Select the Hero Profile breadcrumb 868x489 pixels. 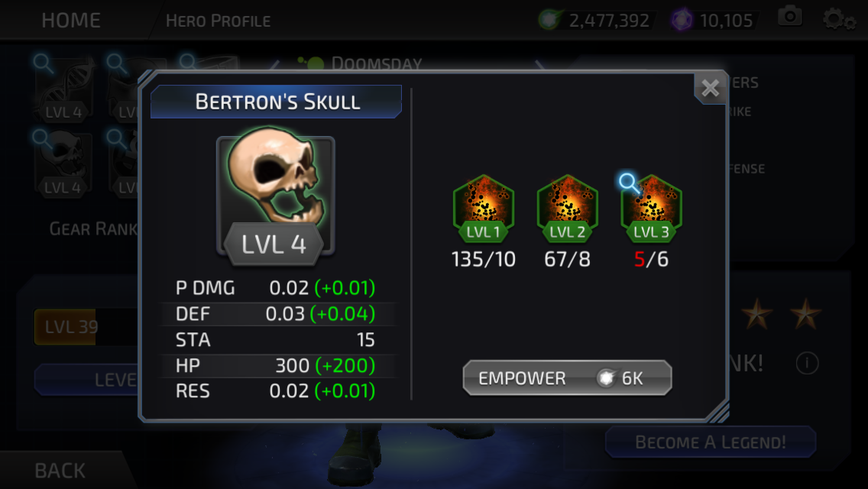pos(218,21)
